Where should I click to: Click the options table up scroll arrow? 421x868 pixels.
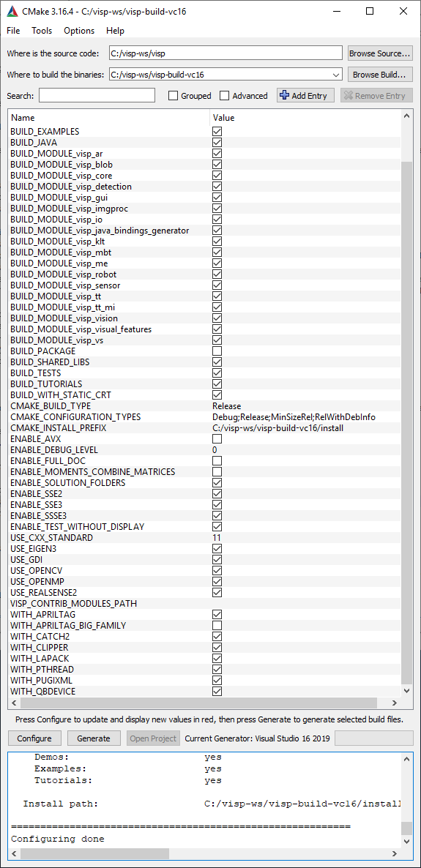[x=406, y=116]
